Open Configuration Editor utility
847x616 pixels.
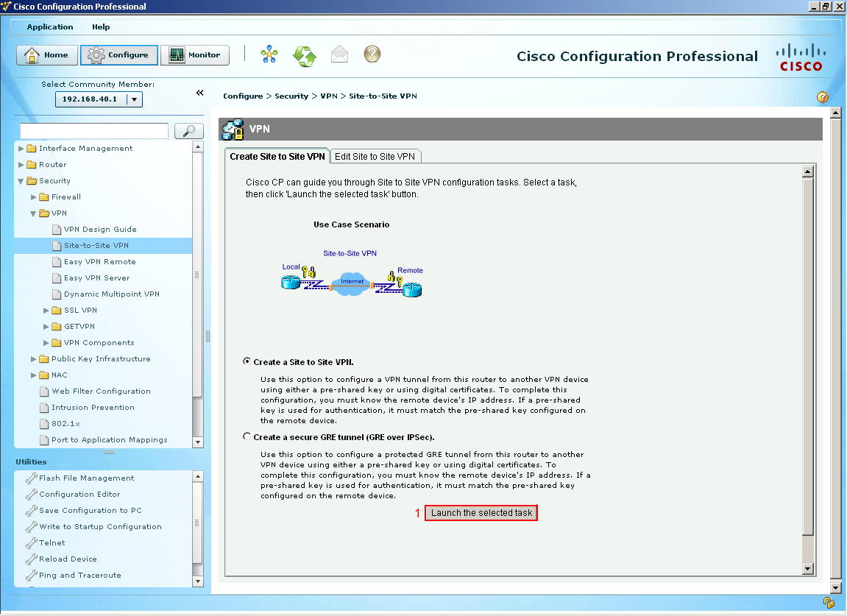tap(79, 495)
